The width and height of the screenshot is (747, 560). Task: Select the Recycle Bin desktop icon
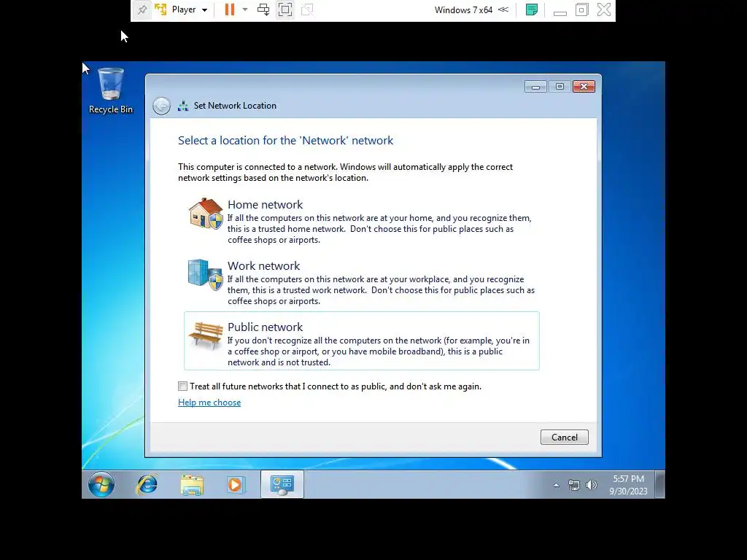click(x=111, y=90)
